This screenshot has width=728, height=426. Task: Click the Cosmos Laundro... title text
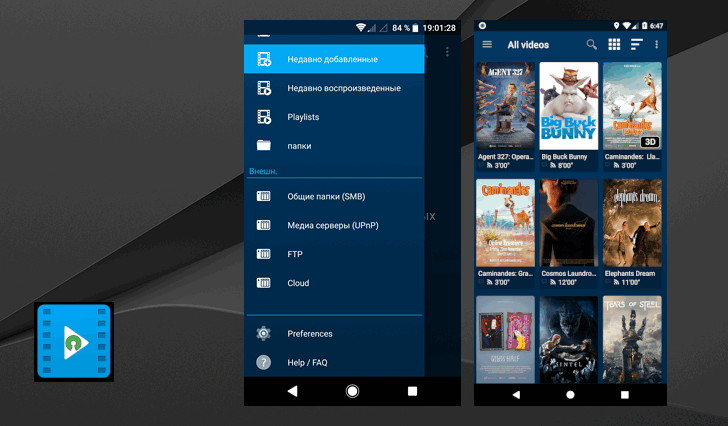click(568, 274)
